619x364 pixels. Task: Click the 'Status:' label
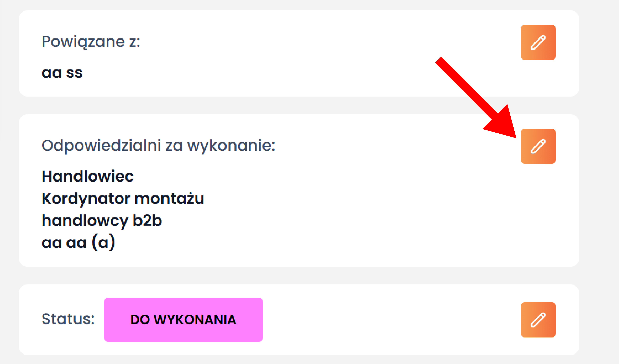(68, 319)
